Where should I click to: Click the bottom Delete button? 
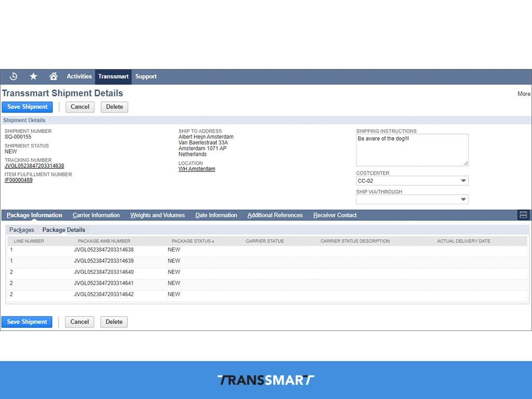(114, 322)
